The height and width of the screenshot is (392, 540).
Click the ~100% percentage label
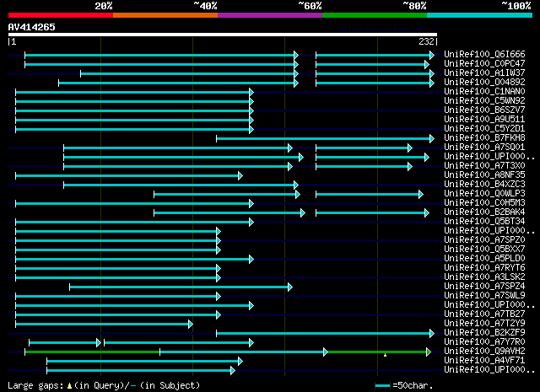tap(516, 6)
